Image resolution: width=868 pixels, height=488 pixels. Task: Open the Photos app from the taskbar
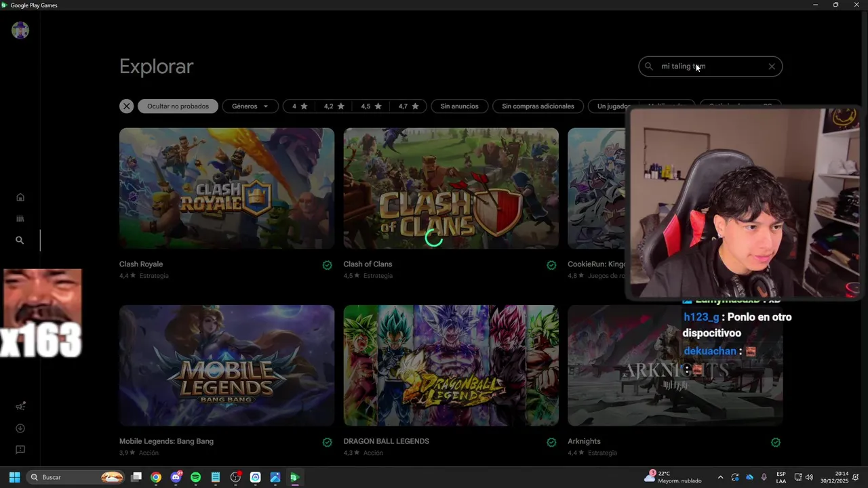[x=275, y=477]
